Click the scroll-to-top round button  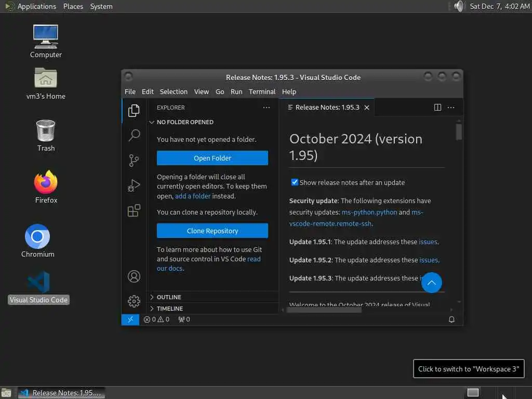431,283
